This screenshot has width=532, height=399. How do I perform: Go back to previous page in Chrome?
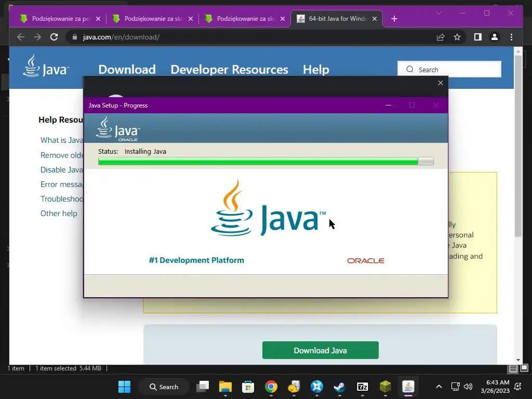pyautogui.click(x=21, y=37)
